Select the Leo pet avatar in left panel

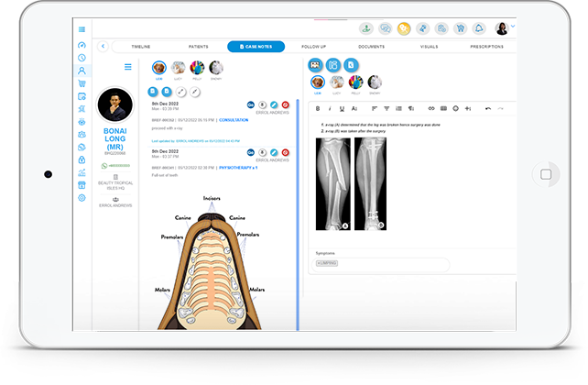pos(159,68)
